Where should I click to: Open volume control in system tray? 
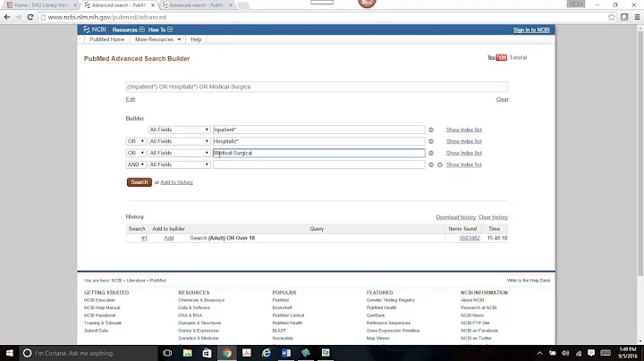(565, 353)
